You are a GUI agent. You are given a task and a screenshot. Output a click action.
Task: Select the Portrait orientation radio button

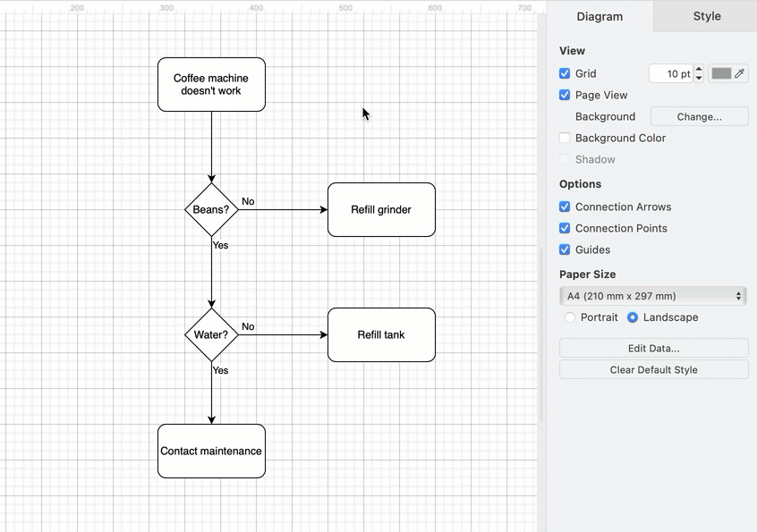tap(570, 317)
